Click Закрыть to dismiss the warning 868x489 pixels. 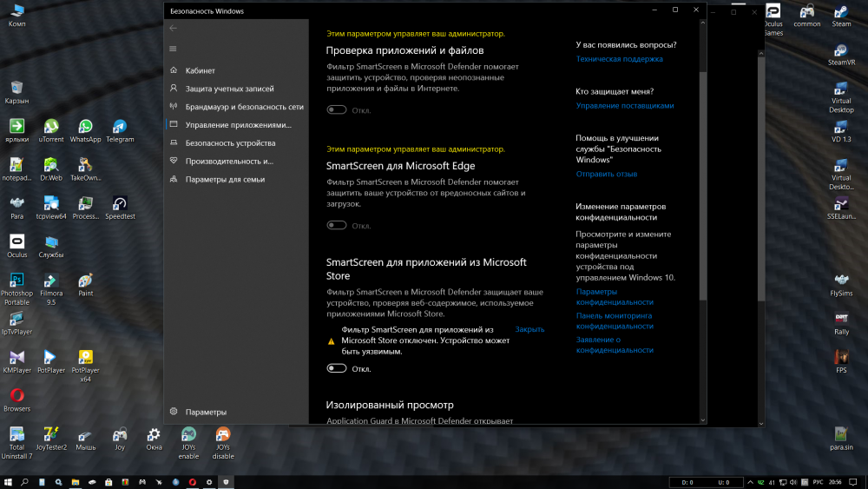(529, 329)
